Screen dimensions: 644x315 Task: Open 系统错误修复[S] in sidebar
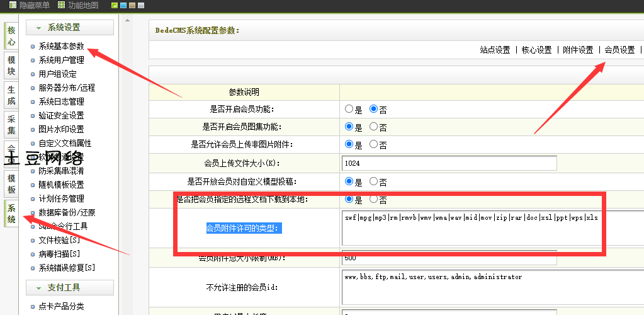(x=67, y=268)
